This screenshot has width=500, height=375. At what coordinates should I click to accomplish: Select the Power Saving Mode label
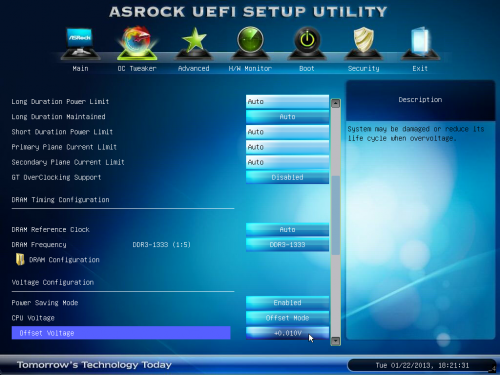click(x=45, y=303)
